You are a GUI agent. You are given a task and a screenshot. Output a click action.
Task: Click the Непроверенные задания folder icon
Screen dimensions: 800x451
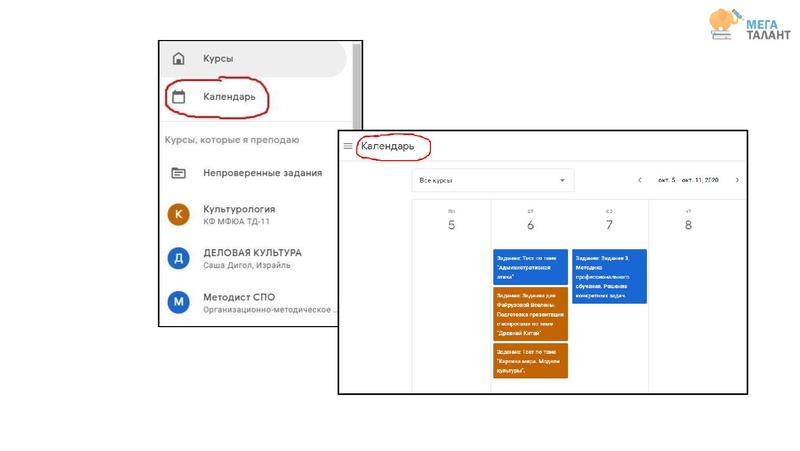[179, 173]
